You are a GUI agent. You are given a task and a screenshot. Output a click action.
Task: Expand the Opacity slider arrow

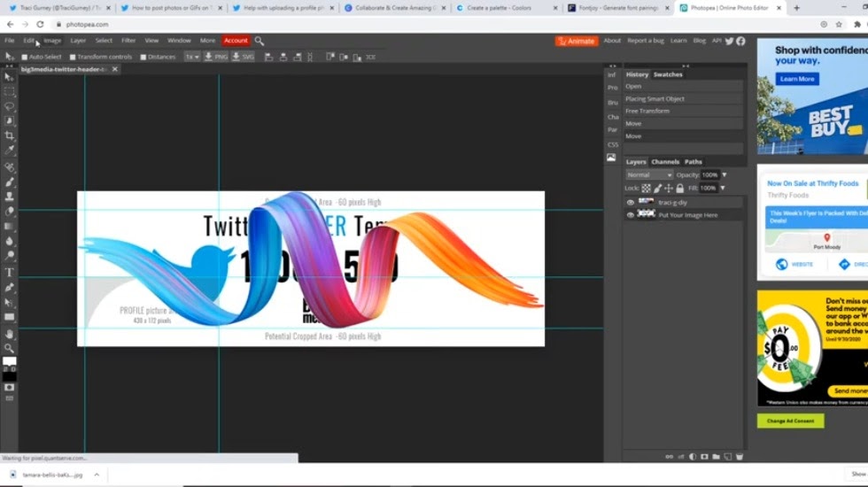point(725,175)
